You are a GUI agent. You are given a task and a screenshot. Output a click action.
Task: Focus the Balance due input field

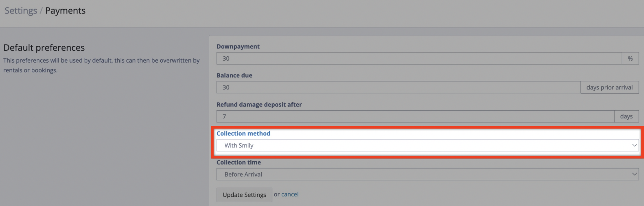click(398, 87)
